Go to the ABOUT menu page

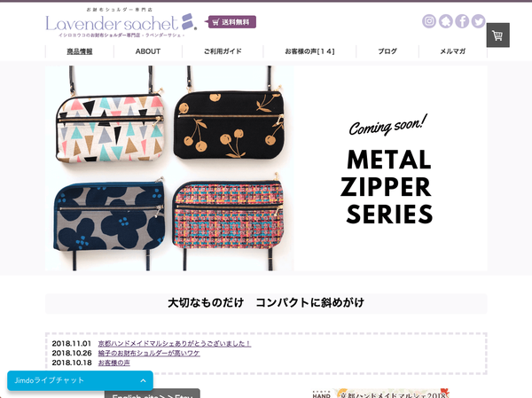pyautogui.click(x=147, y=51)
